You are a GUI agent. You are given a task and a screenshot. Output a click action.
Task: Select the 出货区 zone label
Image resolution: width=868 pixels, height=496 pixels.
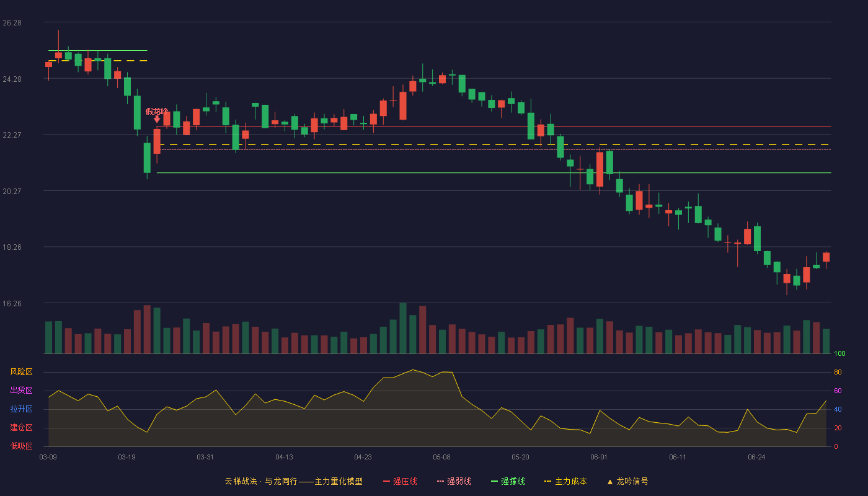click(21, 391)
